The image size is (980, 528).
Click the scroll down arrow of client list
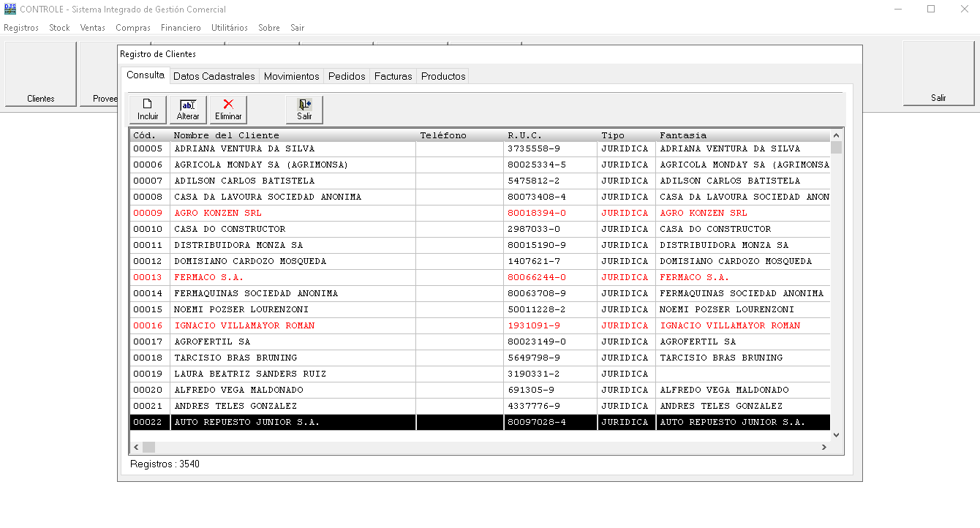[x=836, y=434]
